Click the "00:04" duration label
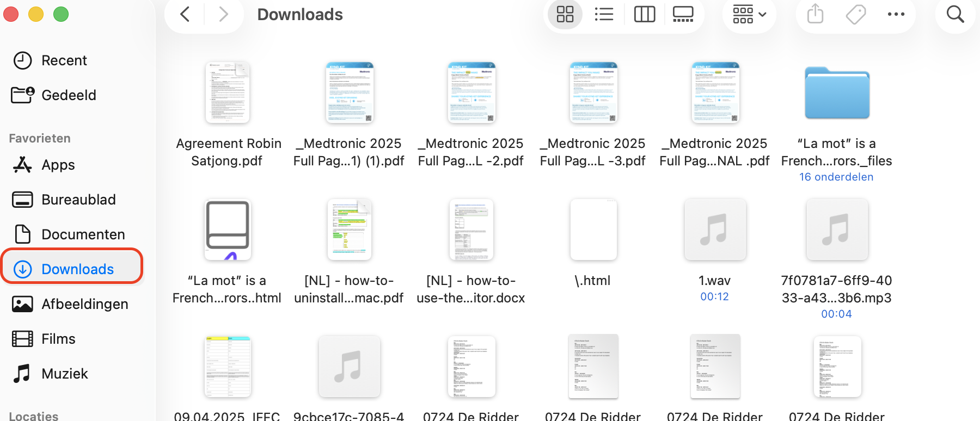This screenshot has width=980, height=421. pyautogui.click(x=836, y=314)
